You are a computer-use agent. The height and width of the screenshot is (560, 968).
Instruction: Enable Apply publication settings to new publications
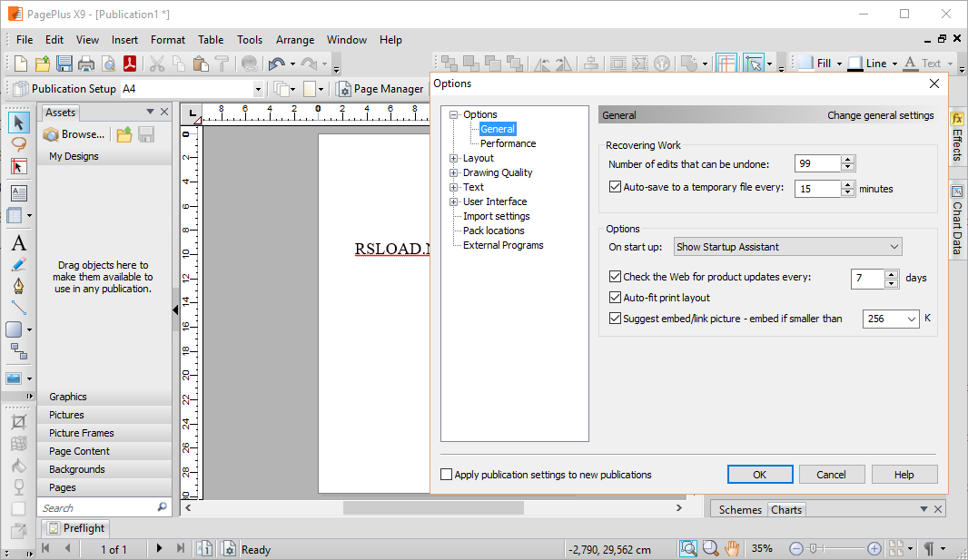click(447, 475)
